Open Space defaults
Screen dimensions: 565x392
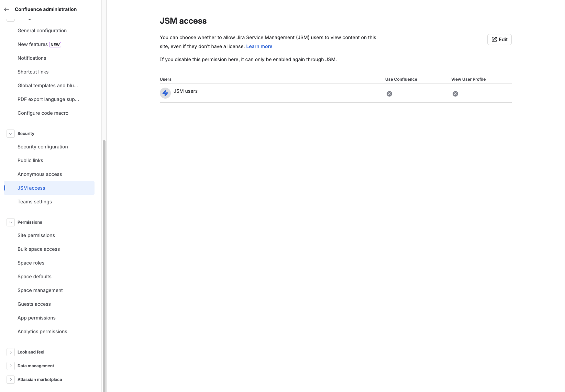[x=49, y=277]
